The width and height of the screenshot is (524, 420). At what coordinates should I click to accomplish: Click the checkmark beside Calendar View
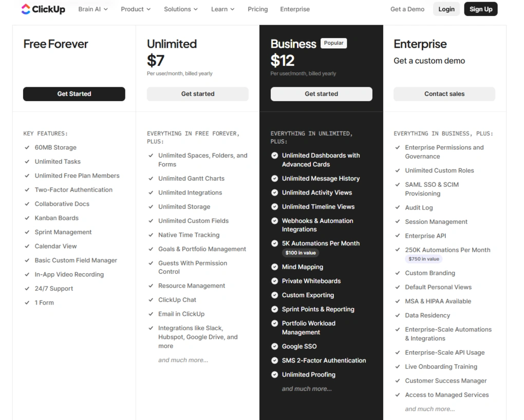(27, 246)
